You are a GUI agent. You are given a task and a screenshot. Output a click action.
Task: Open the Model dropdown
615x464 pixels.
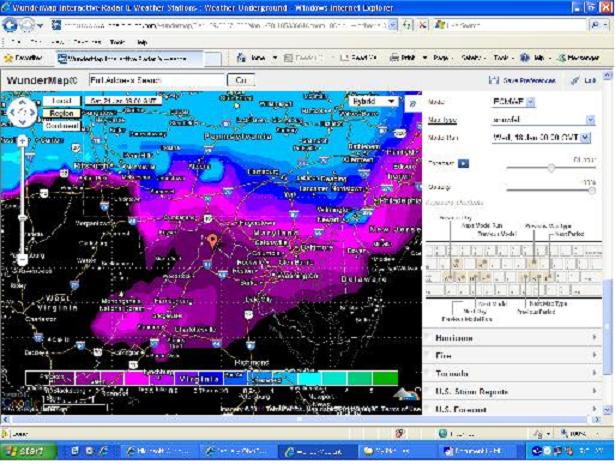point(530,102)
